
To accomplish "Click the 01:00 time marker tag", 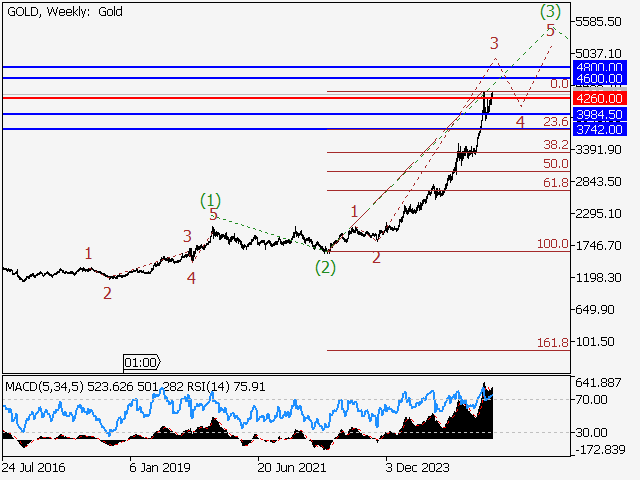I will pyautogui.click(x=140, y=361).
